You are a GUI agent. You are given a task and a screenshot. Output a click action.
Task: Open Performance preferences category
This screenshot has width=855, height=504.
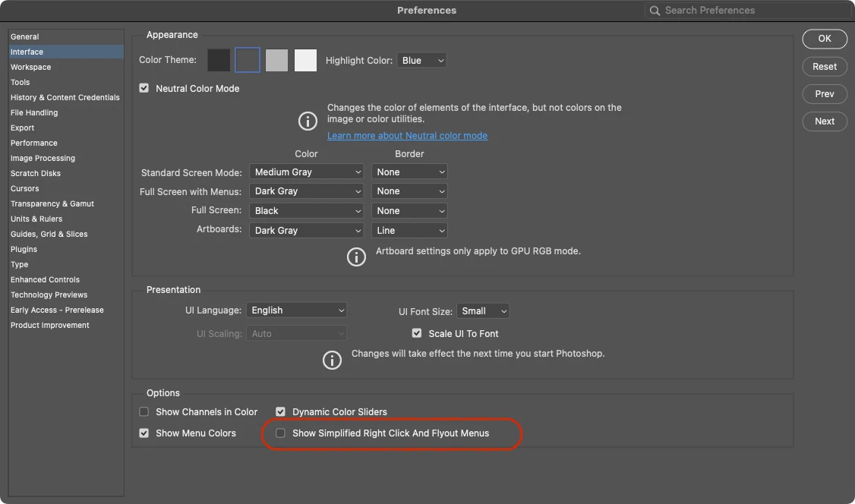click(66, 143)
